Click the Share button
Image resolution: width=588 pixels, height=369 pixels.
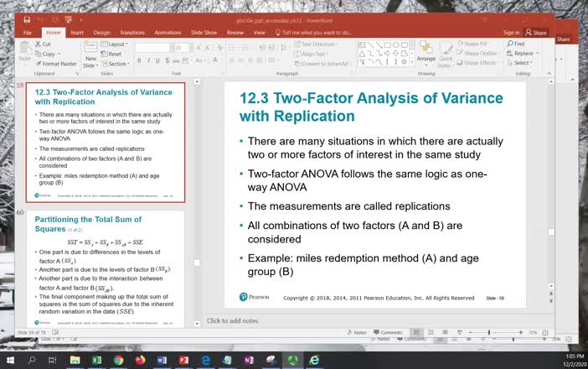pos(536,33)
